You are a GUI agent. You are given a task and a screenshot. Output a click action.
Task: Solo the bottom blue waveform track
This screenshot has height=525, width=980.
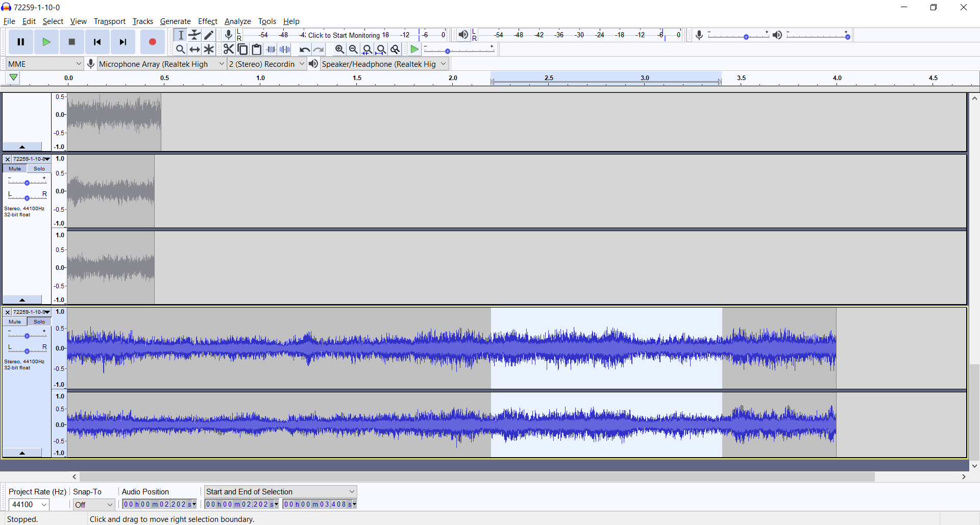pos(39,321)
